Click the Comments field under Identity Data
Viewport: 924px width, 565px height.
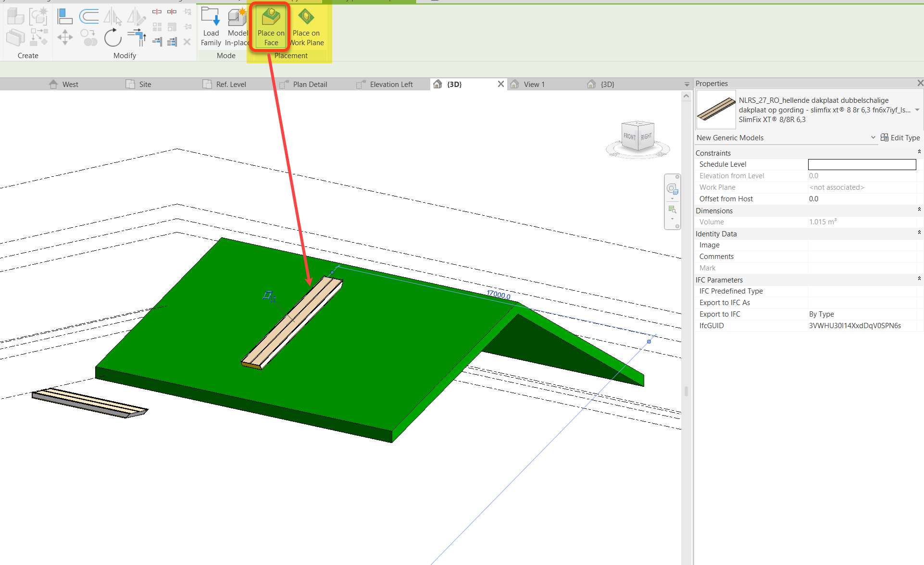tap(861, 256)
